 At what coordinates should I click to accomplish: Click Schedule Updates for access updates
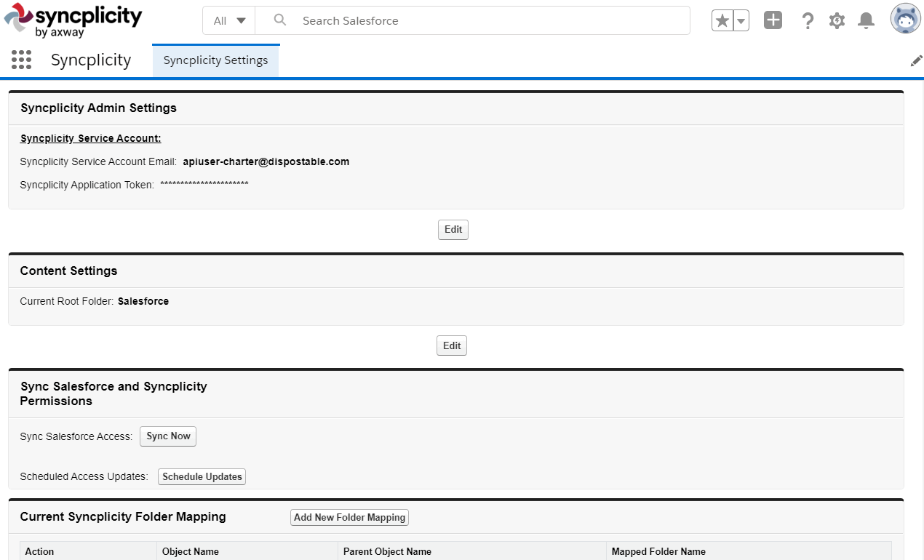pyautogui.click(x=202, y=476)
